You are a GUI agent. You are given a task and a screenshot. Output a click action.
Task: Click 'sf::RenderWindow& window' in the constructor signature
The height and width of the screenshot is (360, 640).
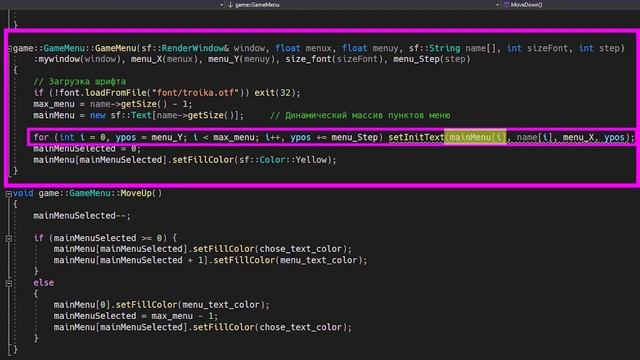click(x=203, y=48)
